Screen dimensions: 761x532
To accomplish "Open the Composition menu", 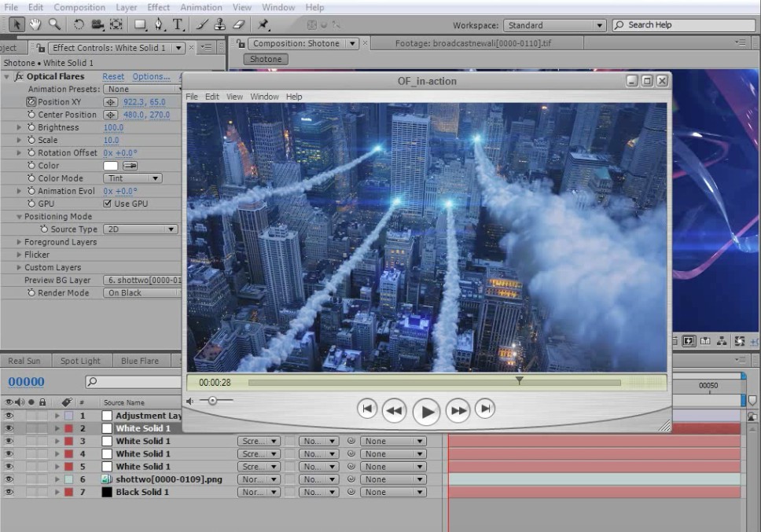I will coord(79,7).
